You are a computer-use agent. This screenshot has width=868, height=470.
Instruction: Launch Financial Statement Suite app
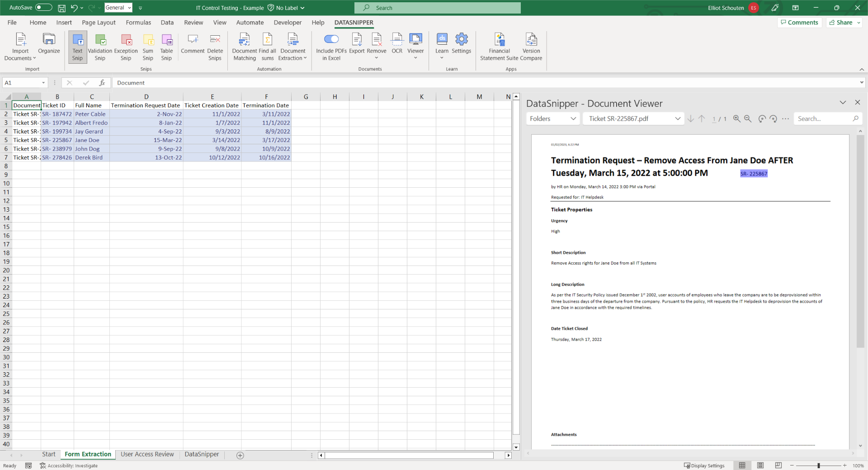click(499, 47)
